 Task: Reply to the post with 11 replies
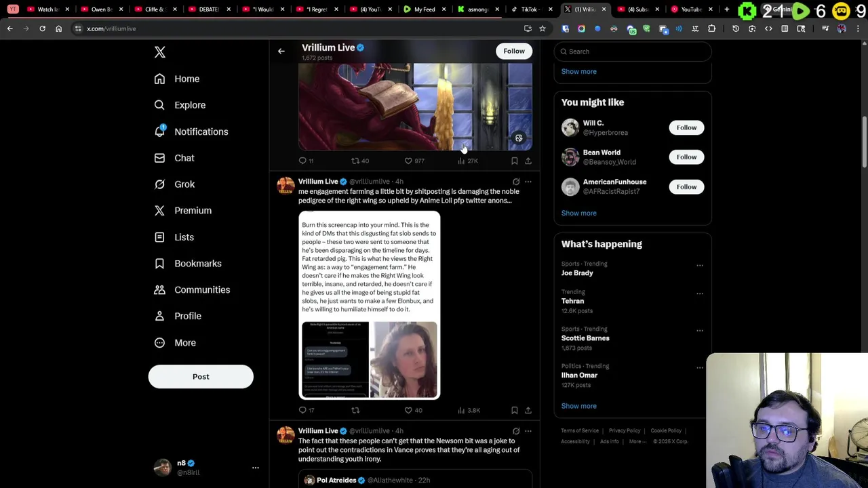306,161
